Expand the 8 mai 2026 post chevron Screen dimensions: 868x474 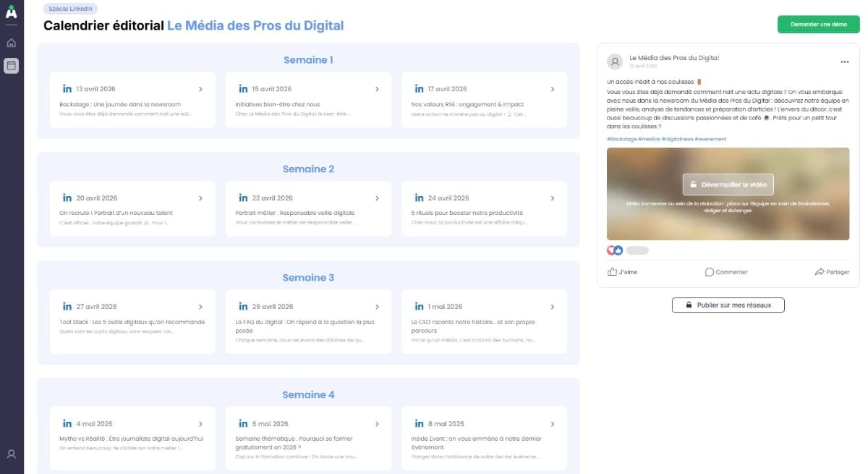553,423
